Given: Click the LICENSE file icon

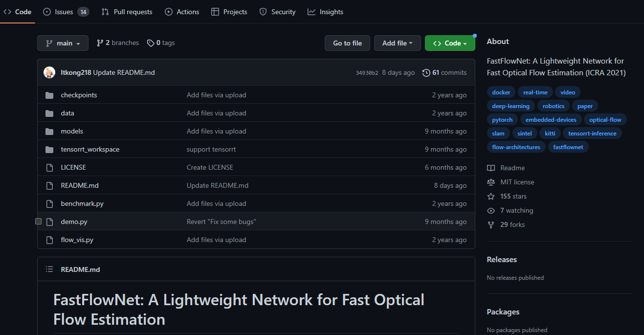Looking at the screenshot, I should tap(49, 167).
